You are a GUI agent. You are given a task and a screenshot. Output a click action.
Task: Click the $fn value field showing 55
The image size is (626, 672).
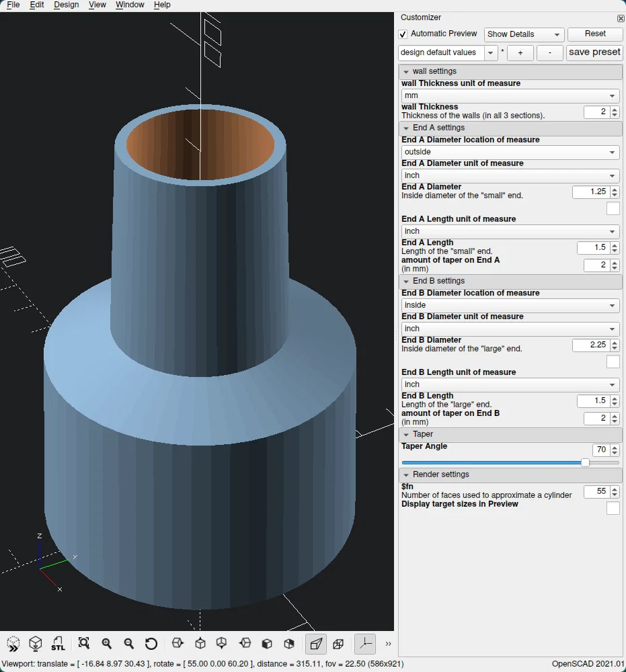pos(597,492)
